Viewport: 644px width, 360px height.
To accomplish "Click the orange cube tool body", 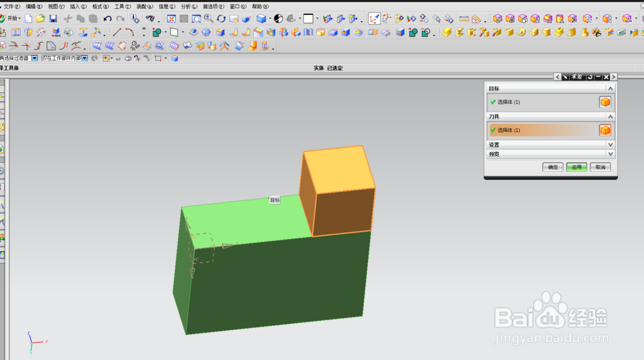I will (x=339, y=189).
